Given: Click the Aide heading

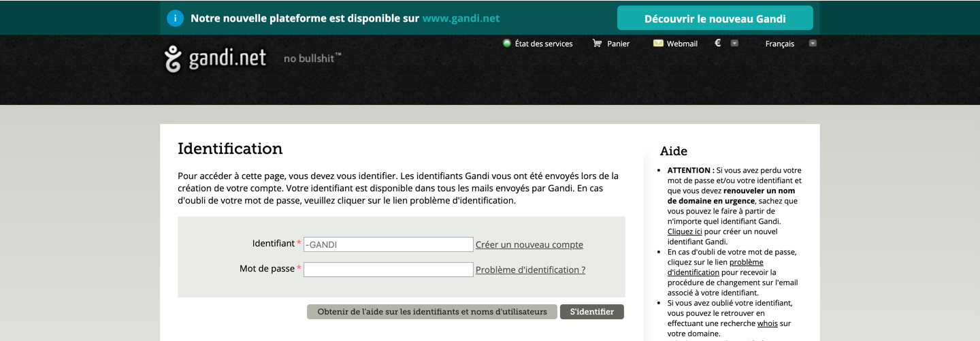Looking at the screenshot, I should coord(674,151).
